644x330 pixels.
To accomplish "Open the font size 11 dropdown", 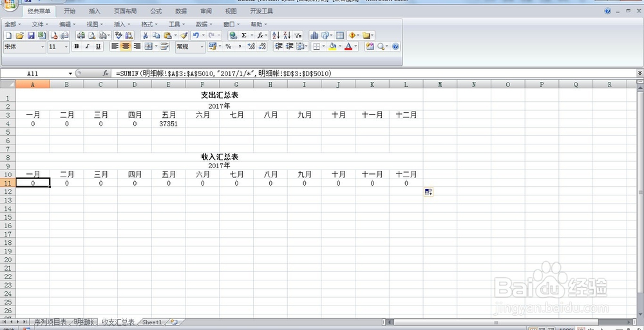I will [66, 47].
